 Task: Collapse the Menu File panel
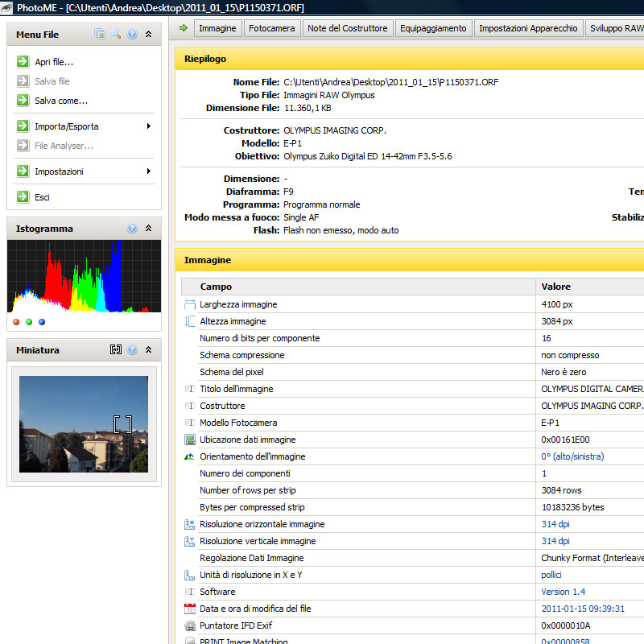point(148,35)
